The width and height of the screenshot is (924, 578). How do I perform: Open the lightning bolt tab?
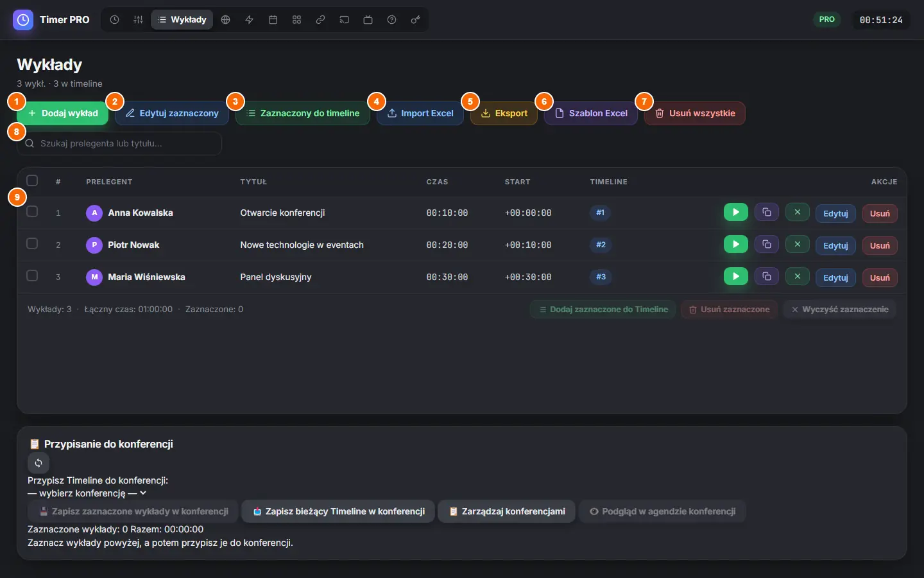249,20
